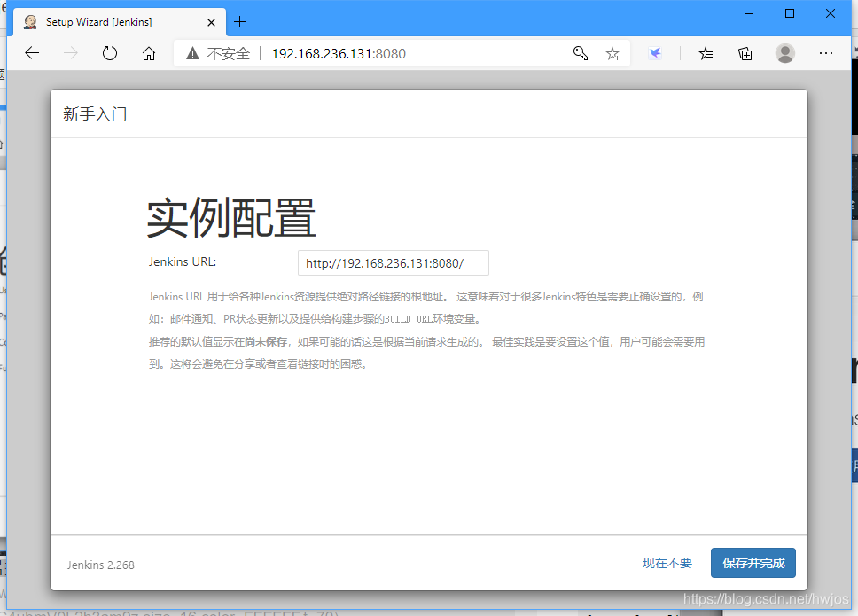Reload the current page

(x=109, y=53)
